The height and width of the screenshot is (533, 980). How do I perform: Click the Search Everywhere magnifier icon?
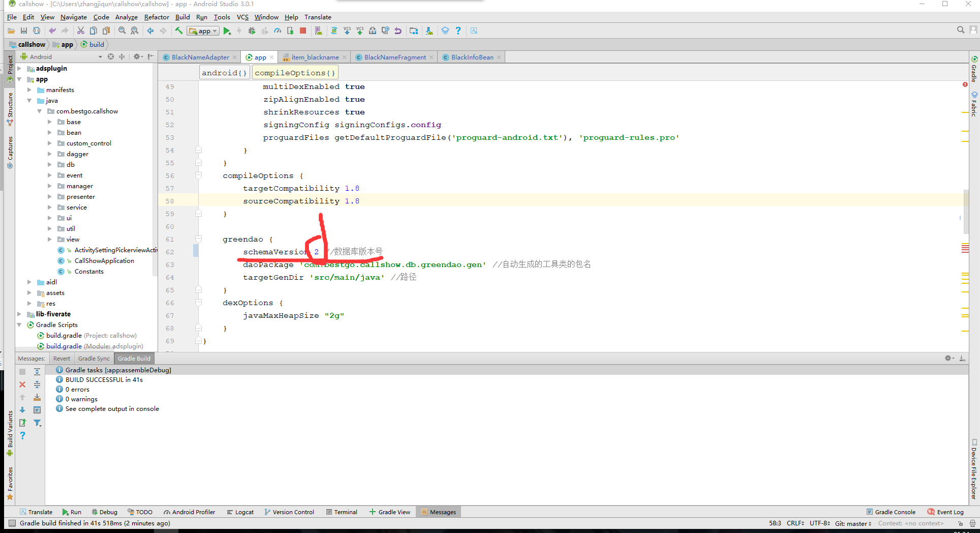coord(961,30)
